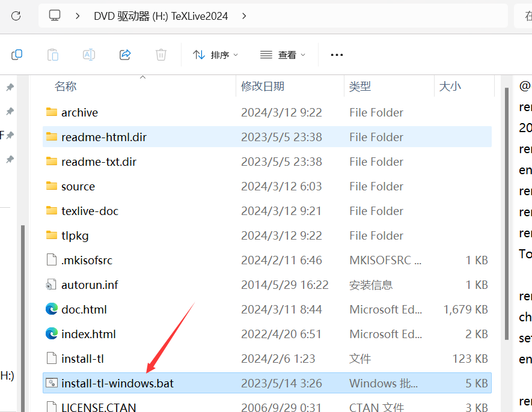532x412 pixels.
Task: Expand chevron after the monitor icon
Action: tap(78, 16)
